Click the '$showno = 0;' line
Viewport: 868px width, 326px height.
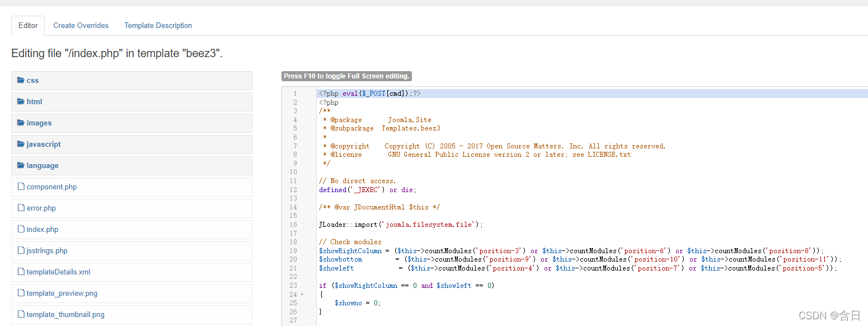tap(358, 303)
